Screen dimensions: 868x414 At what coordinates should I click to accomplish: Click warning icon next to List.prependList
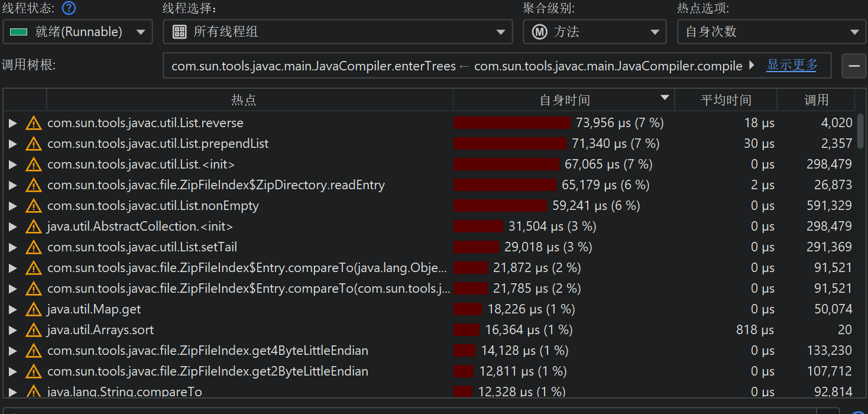(33, 144)
